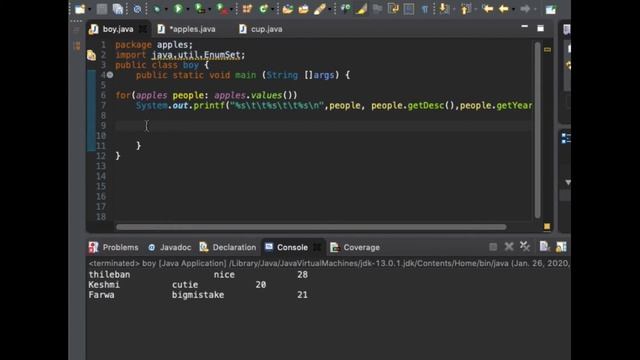Select the Console tab
This screenshot has height=360, width=640.
pos(292,247)
